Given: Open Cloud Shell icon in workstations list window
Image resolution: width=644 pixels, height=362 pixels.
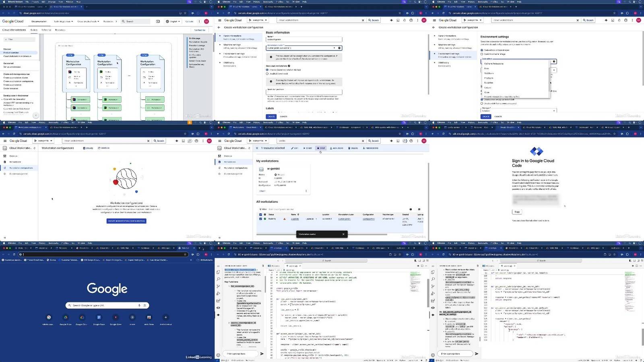Looking at the screenshot, I should point(398,141).
